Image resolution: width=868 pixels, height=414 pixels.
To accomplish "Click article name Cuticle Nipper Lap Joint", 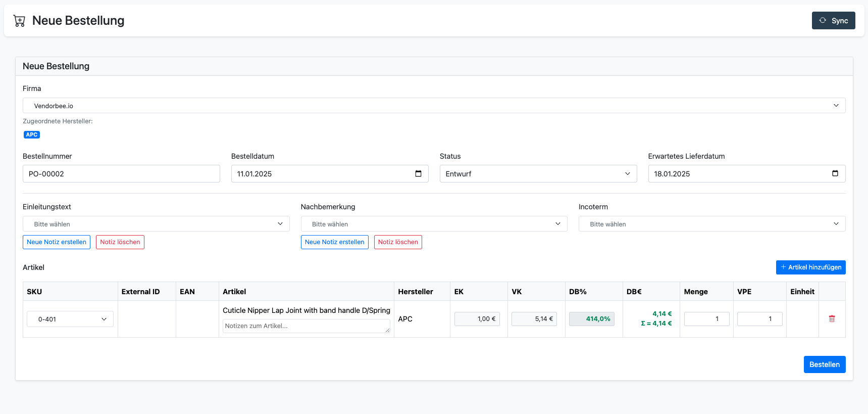I will tap(307, 310).
